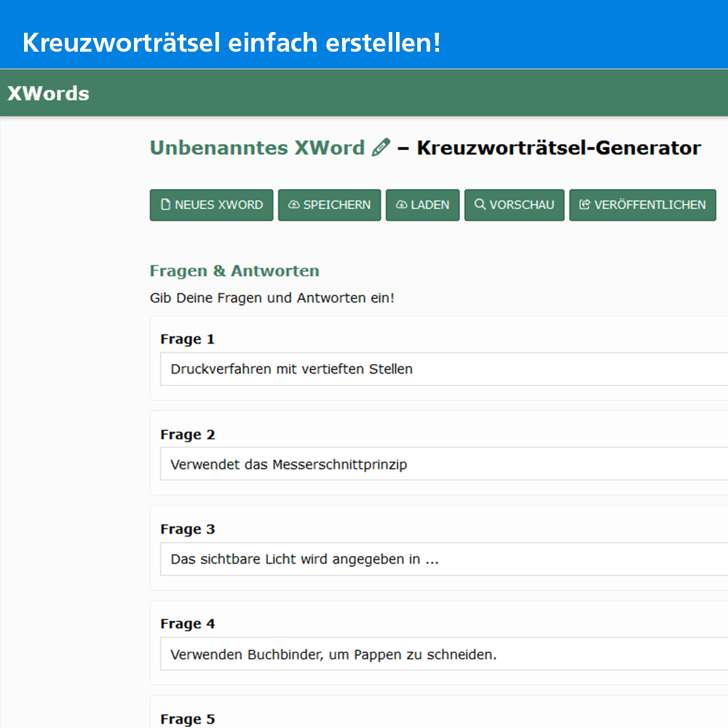Create a new crossword with NEUES XWORD
728x728 pixels.
click(x=211, y=205)
